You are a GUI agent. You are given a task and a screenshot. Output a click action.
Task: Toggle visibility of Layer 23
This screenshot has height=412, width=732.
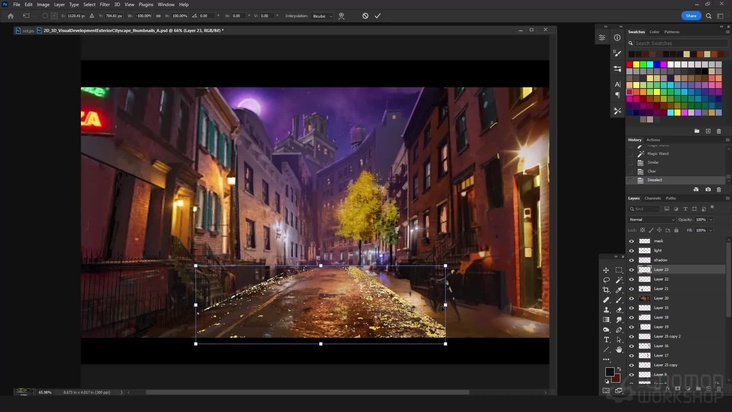tap(632, 270)
